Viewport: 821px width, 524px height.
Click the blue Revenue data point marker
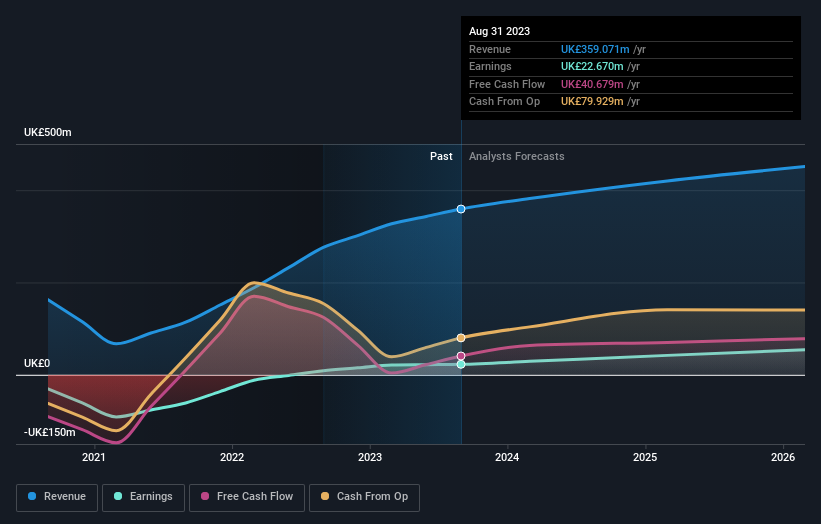[x=461, y=209]
